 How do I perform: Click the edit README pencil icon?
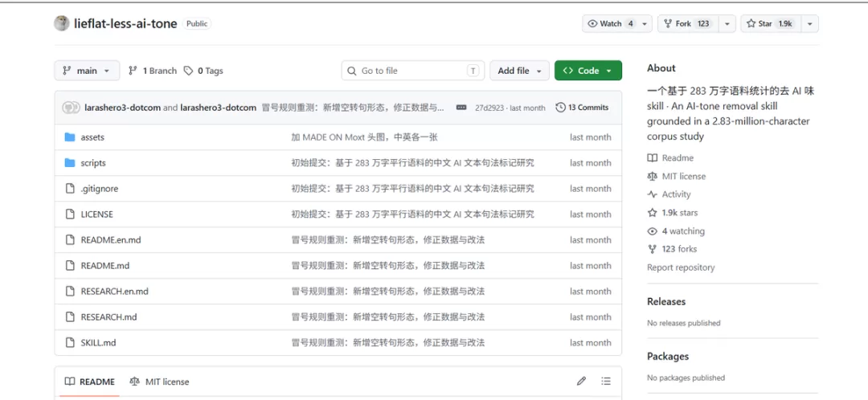[581, 382]
